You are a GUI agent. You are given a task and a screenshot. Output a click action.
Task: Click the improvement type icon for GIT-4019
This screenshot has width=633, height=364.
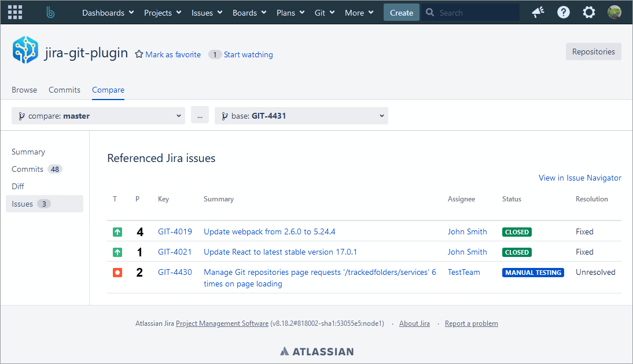pos(117,232)
